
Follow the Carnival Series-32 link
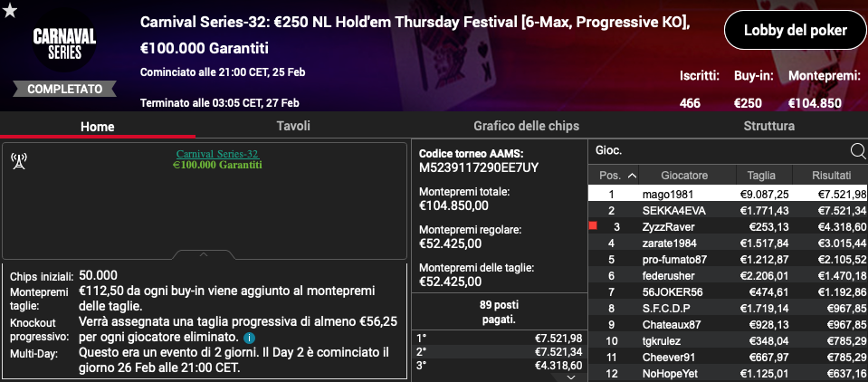click(217, 154)
